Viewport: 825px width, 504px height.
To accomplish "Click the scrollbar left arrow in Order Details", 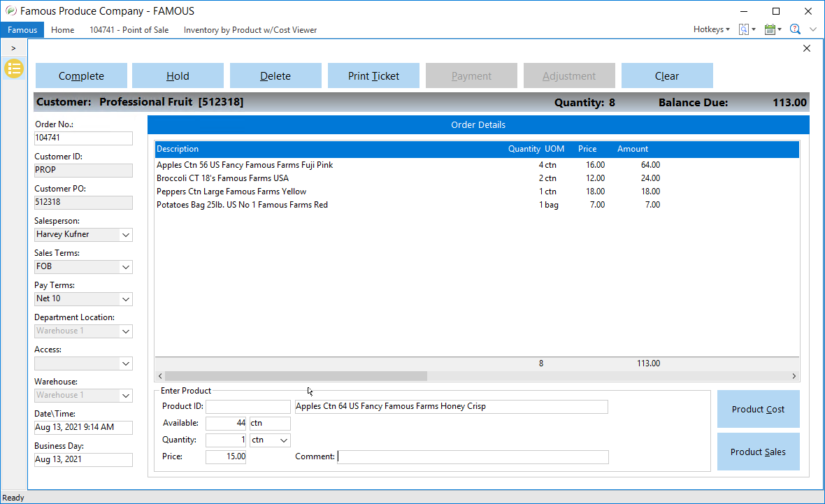I will [x=161, y=375].
